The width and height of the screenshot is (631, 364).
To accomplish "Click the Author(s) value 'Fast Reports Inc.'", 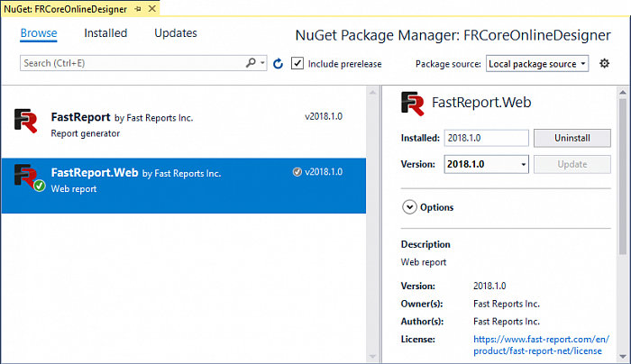I will pyautogui.click(x=507, y=322).
